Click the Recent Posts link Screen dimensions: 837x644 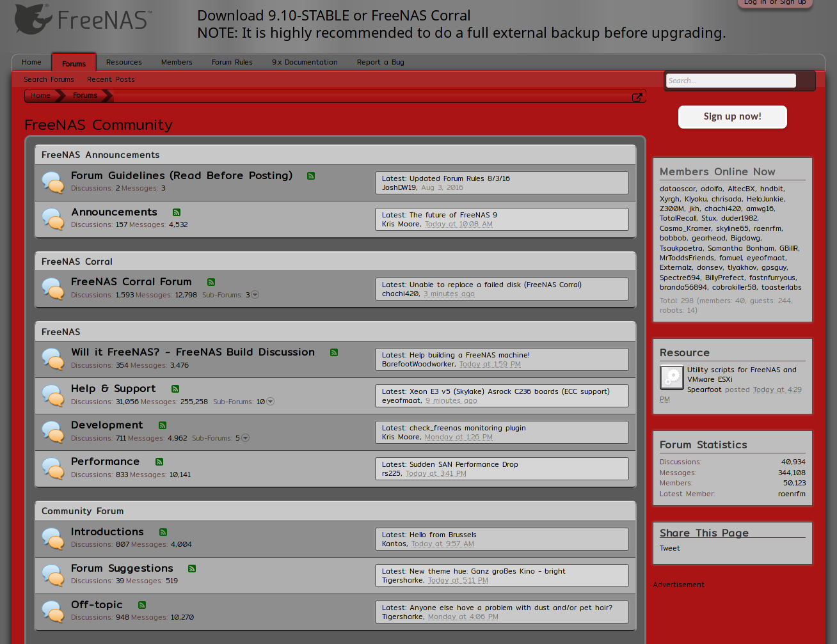coord(111,79)
